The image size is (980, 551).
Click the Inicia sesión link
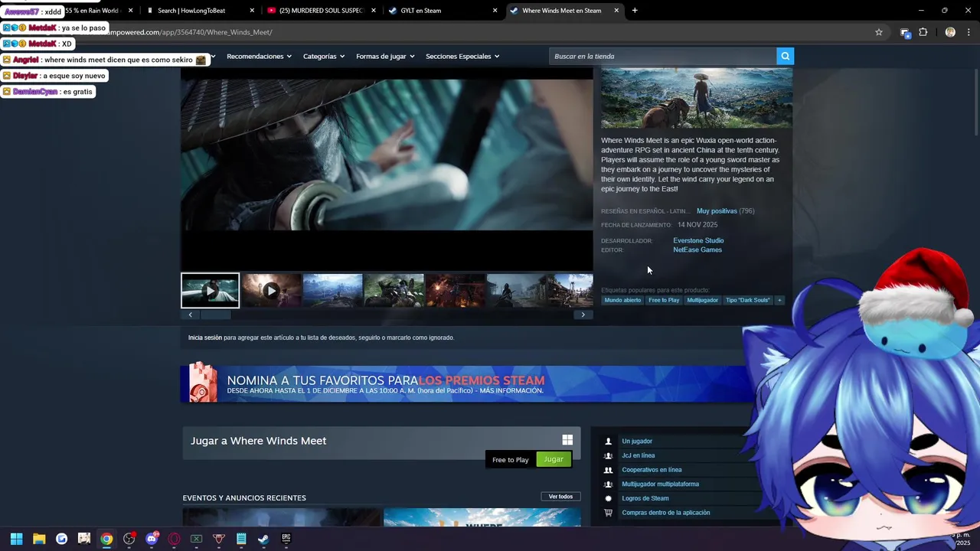pos(205,337)
